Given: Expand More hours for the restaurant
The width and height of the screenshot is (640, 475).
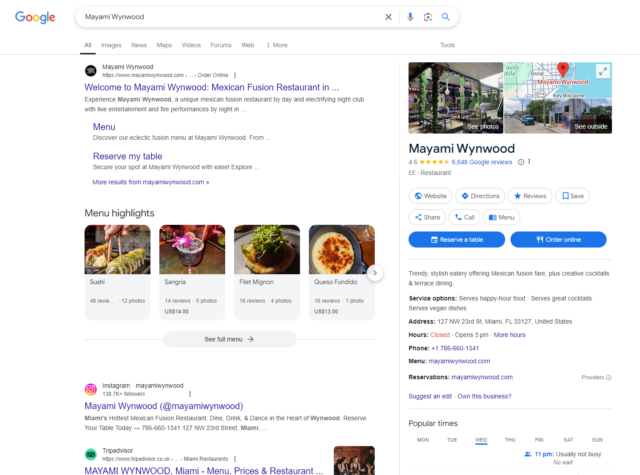Looking at the screenshot, I should [x=509, y=334].
